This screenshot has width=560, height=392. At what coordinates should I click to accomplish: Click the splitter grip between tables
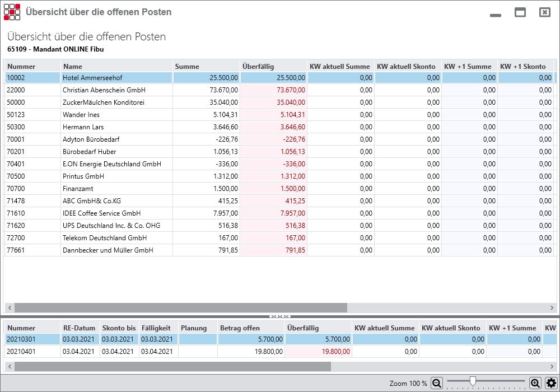pos(280,316)
